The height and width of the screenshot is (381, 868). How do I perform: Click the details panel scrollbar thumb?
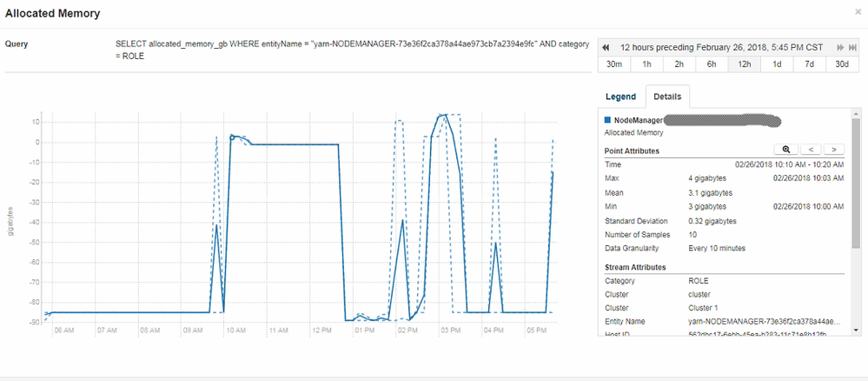pos(857,183)
